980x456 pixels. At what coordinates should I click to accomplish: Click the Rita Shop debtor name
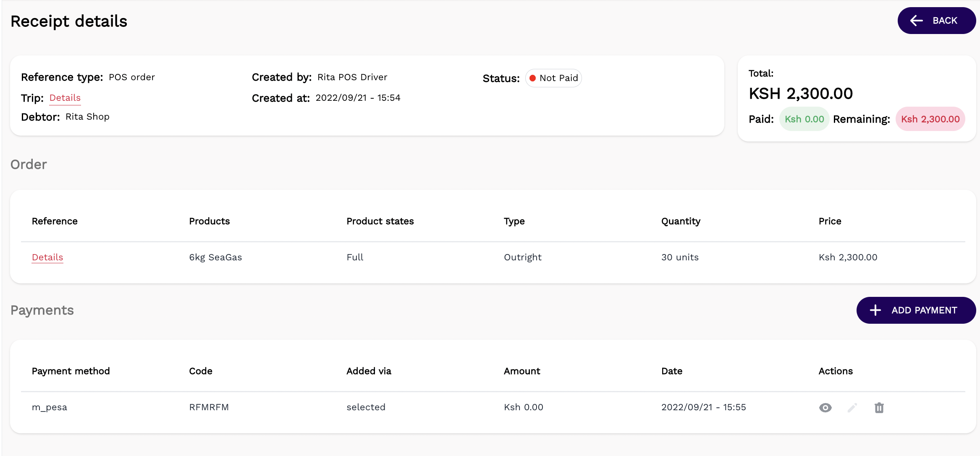87,117
